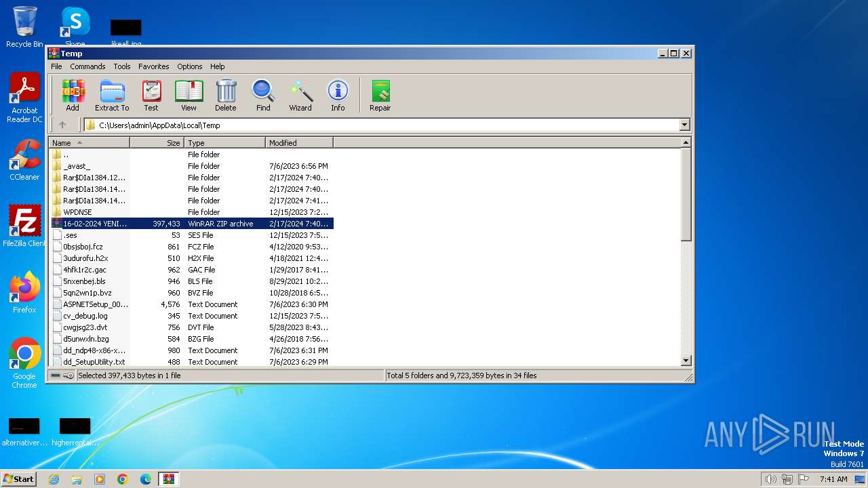The width and height of the screenshot is (868, 488).
Task: Expand the address path dropdown
Action: coord(684,125)
